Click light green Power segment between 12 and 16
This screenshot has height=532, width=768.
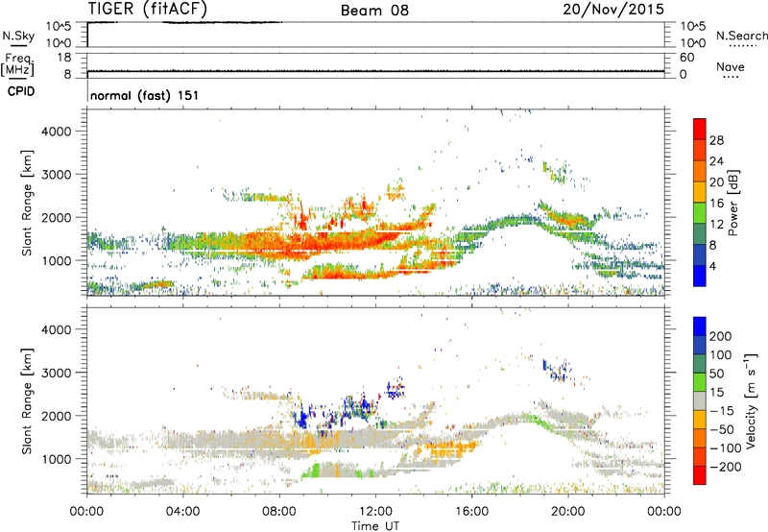[700, 213]
